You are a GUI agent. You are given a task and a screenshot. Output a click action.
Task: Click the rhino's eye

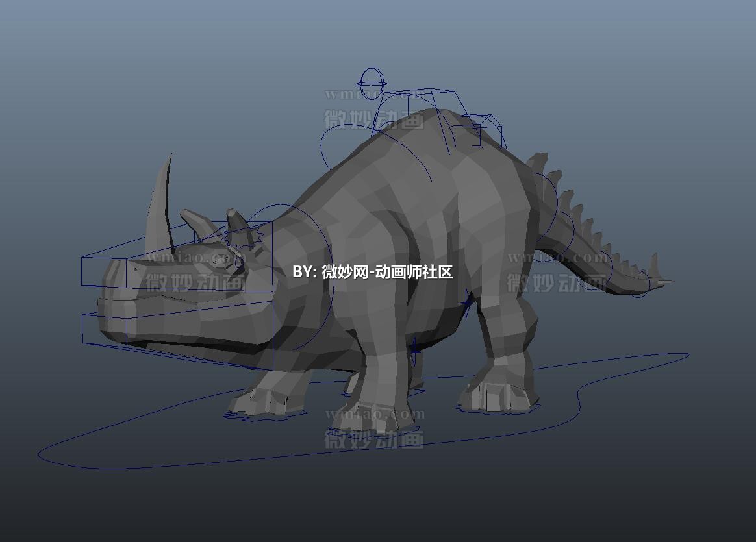click(x=238, y=261)
